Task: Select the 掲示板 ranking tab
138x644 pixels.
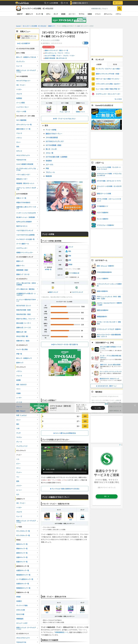Action: (115, 65)
